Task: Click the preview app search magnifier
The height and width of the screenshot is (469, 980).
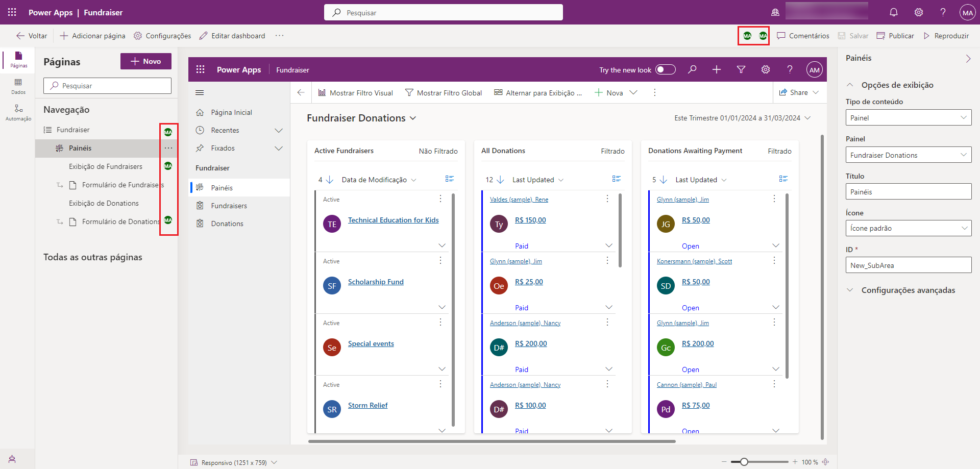Action: click(692, 69)
